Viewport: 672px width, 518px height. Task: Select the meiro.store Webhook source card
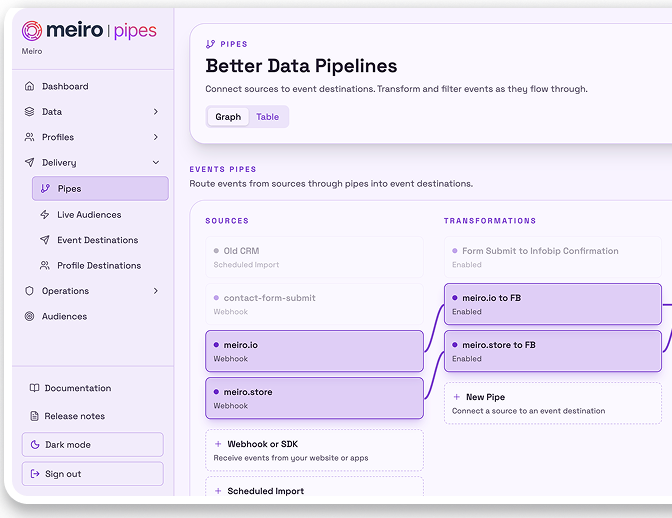pos(314,398)
